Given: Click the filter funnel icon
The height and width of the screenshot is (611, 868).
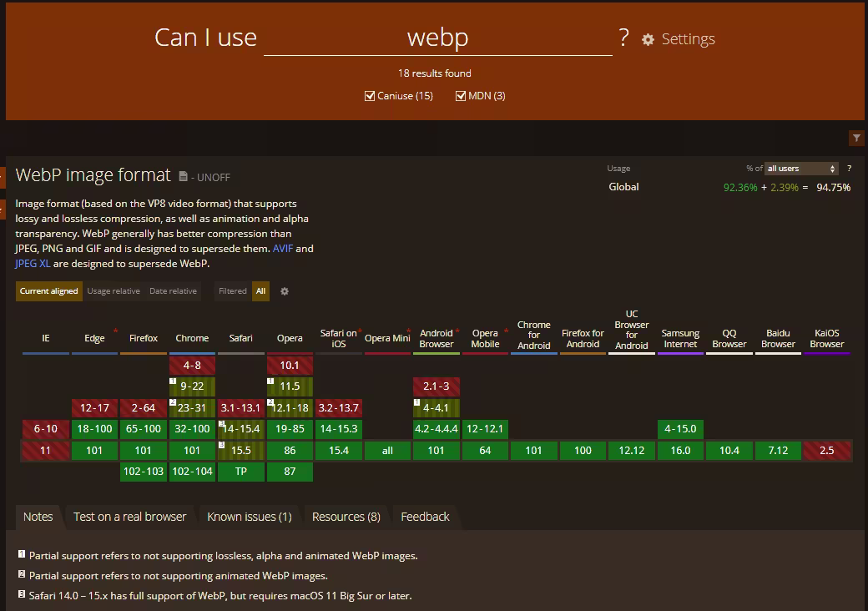Looking at the screenshot, I should point(856,138).
